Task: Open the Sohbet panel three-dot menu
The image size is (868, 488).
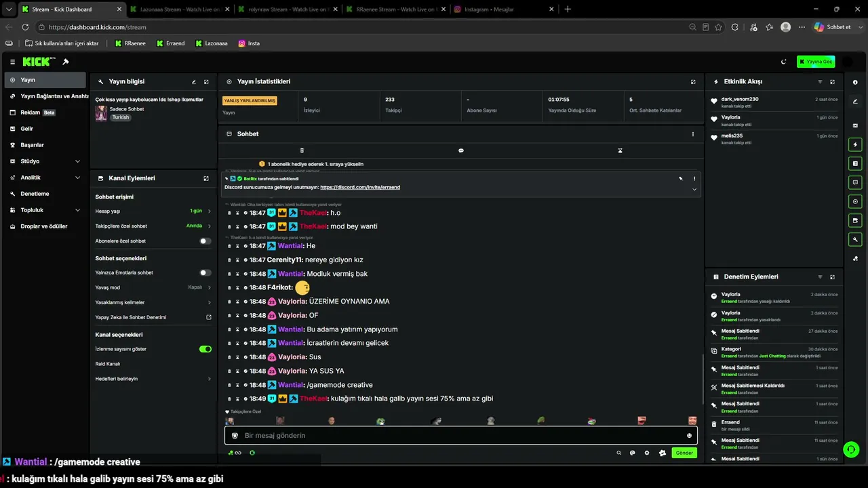Action: pyautogui.click(x=693, y=134)
